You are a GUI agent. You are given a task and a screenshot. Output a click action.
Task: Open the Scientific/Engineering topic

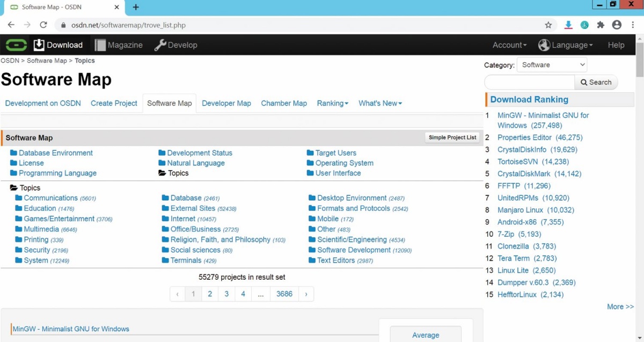pyautogui.click(x=352, y=240)
